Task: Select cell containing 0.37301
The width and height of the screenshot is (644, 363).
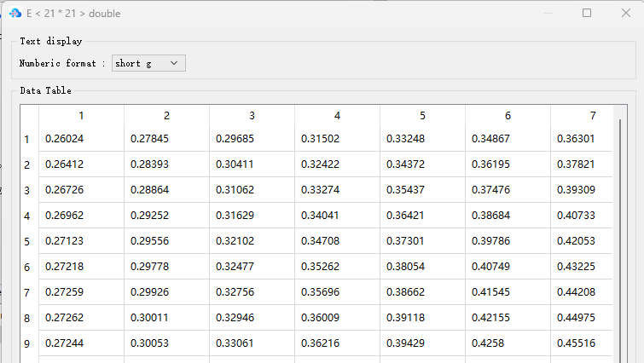Action: click(x=422, y=241)
